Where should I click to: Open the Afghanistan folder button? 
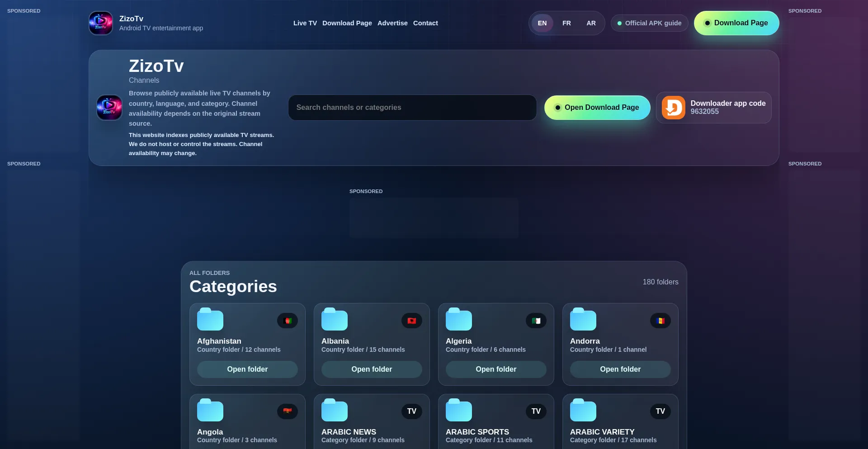tap(247, 369)
